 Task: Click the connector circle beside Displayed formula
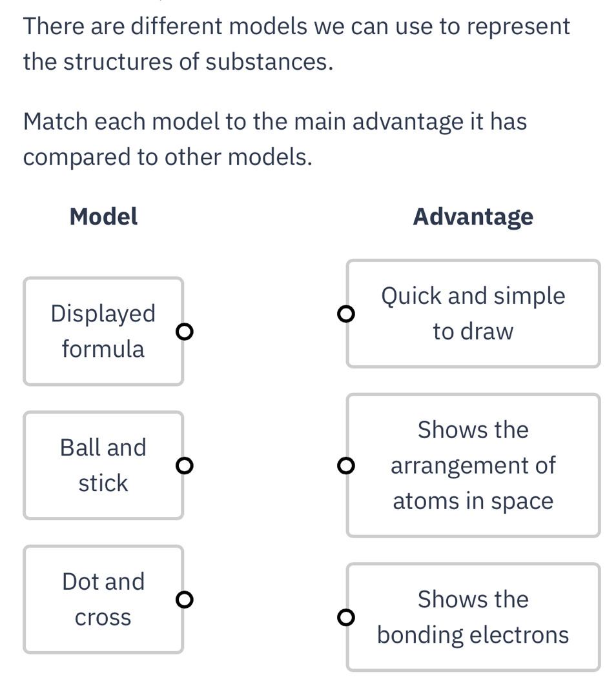point(185,331)
